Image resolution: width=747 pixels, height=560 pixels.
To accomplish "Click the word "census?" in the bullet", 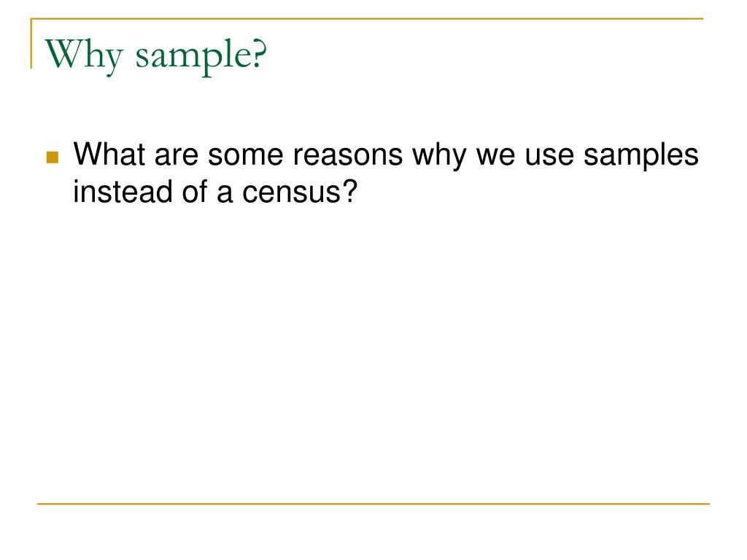I will click(300, 192).
